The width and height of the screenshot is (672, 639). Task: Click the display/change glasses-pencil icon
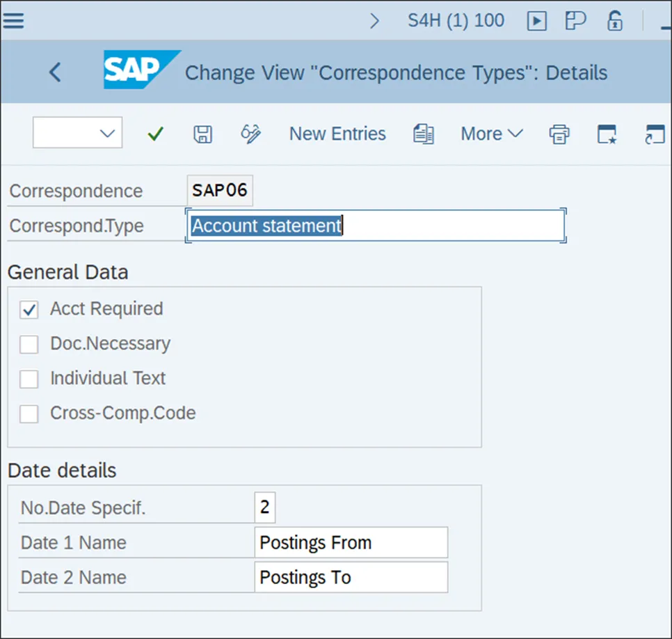click(x=250, y=134)
